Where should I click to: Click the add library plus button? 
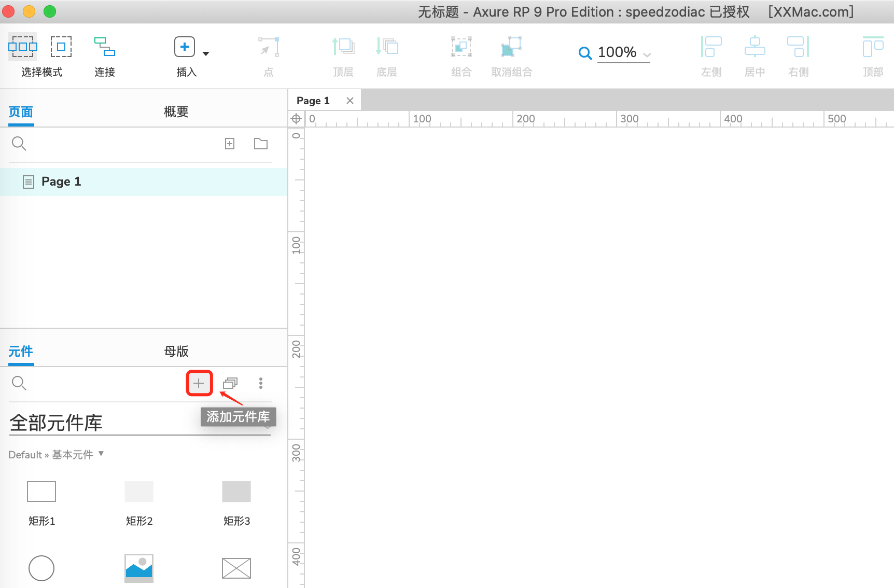(x=199, y=383)
